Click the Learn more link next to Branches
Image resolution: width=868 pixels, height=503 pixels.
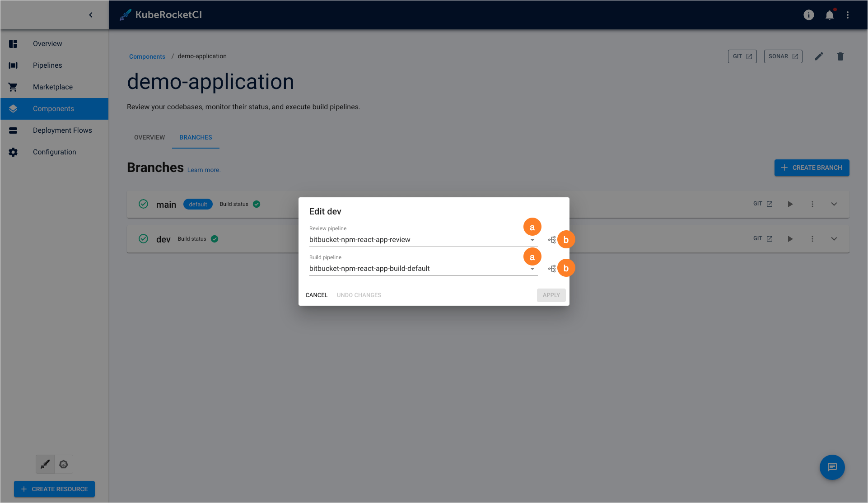(x=204, y=170)
